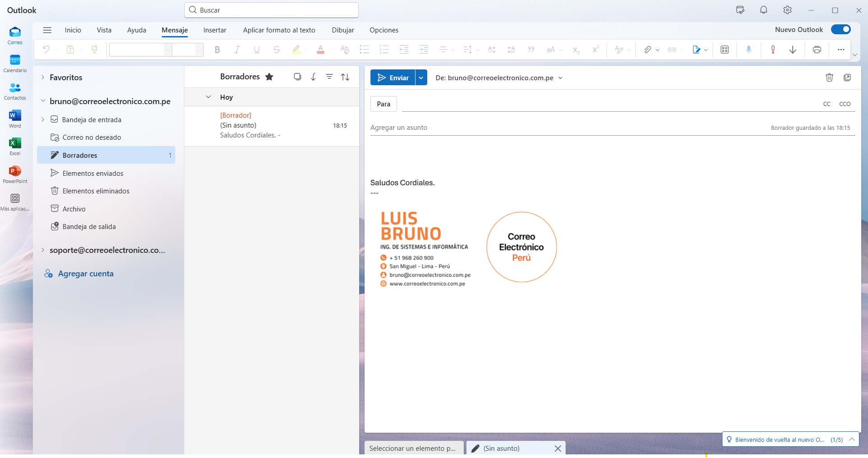Image resolution: width=868 pixels, height=458 pixels.
Task: Click the attach file paperclip icon
Action: (x=647, y=50)
